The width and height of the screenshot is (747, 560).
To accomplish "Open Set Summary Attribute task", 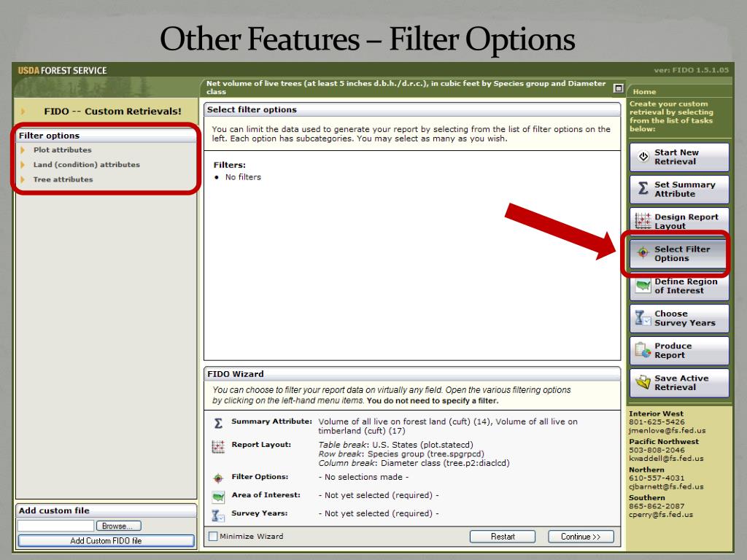I will coord(679,189).
